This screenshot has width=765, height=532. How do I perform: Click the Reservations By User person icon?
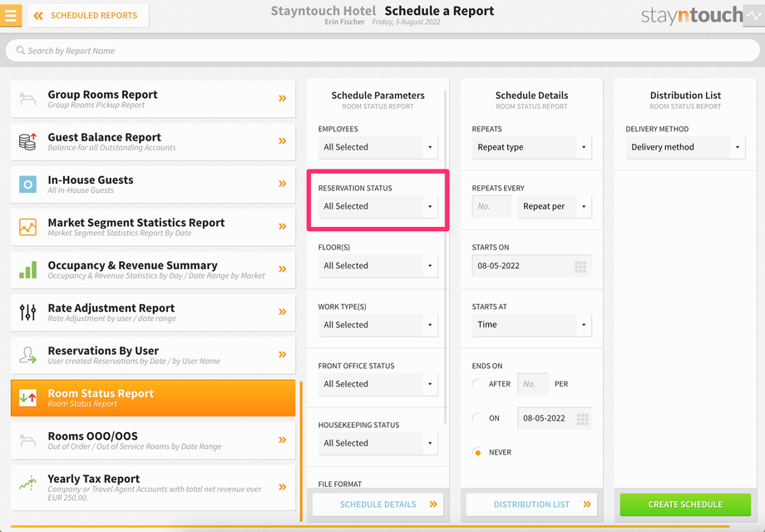pos(27,355)
